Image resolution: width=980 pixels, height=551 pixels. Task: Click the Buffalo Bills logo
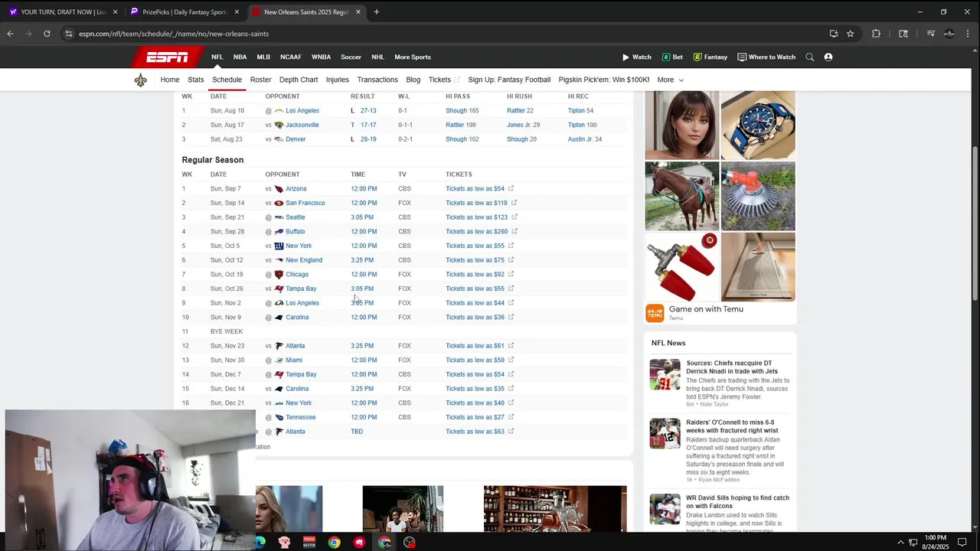(279, 232)
